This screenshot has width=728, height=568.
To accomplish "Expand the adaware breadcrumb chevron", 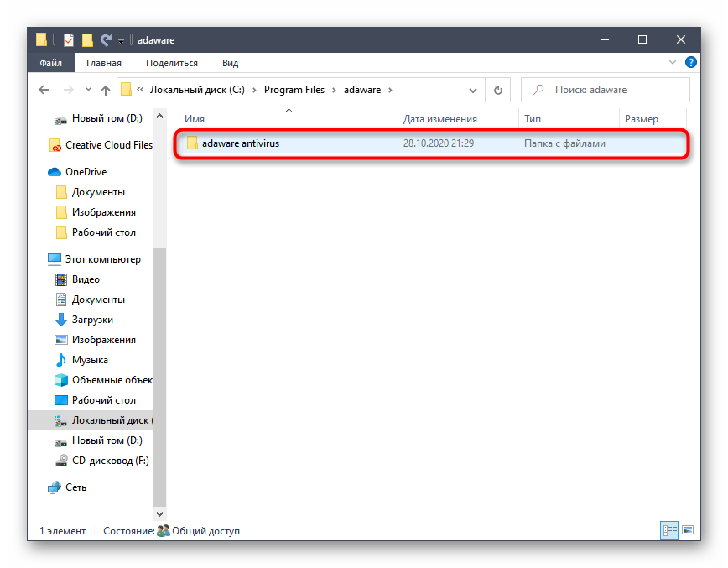I will tap(390, 90).
